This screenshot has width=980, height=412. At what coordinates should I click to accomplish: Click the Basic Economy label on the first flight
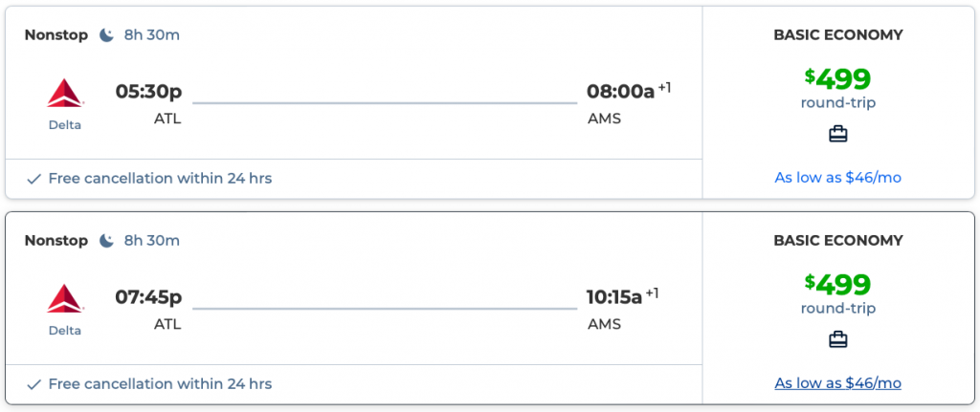point(837,35)
